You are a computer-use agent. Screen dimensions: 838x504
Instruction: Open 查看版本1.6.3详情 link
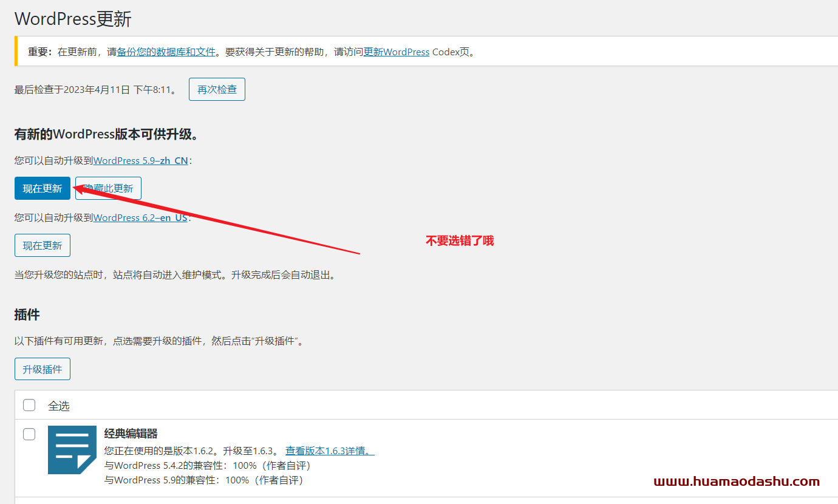click(330, 451)
